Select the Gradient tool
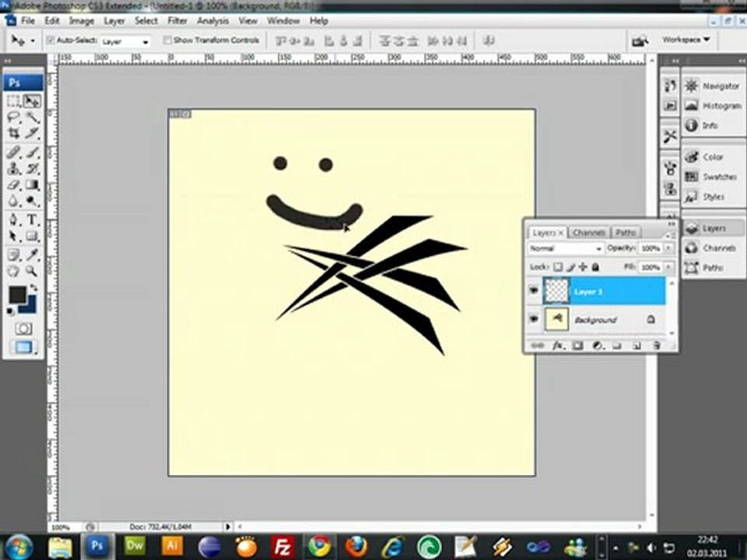747x560 pixels. pyautogui.click(x=32, y=184)
